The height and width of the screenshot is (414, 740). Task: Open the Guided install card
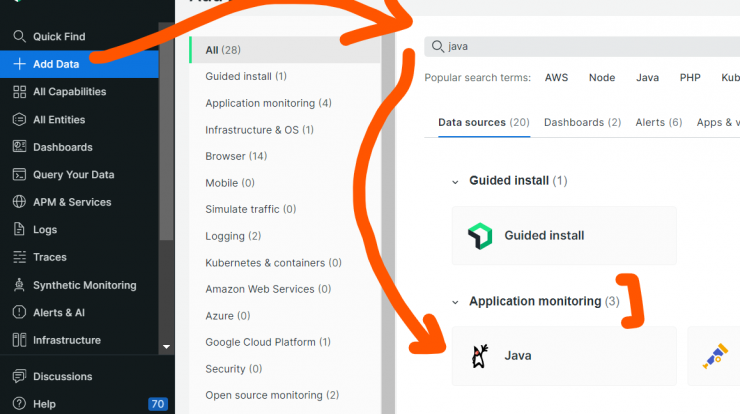[x=564, y=236]
